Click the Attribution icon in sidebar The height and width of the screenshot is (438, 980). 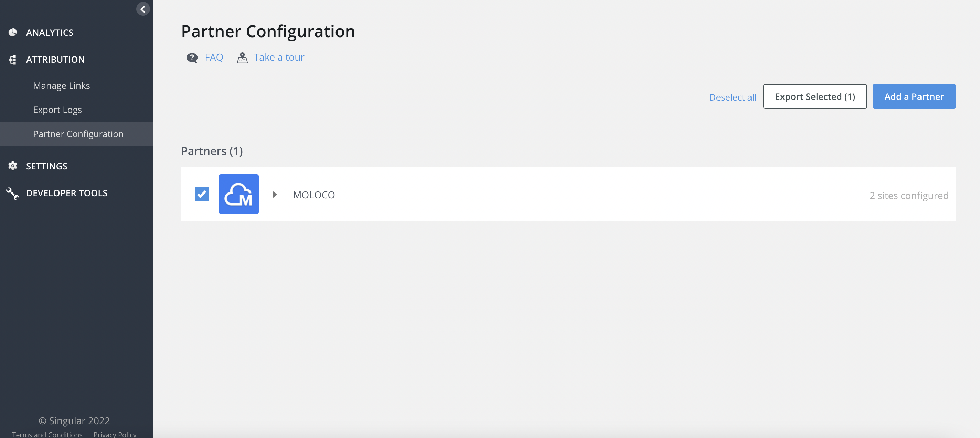(x=13, y=59)
